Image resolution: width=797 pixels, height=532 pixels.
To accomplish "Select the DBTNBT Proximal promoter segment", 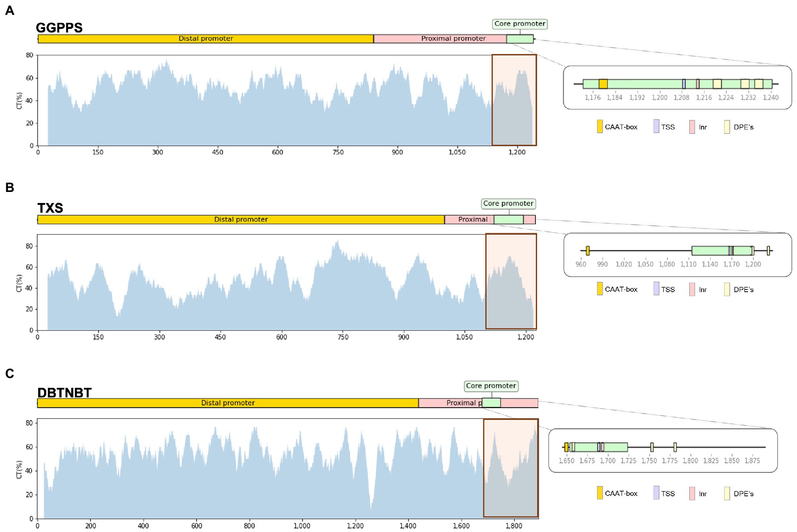I will 450,403.
